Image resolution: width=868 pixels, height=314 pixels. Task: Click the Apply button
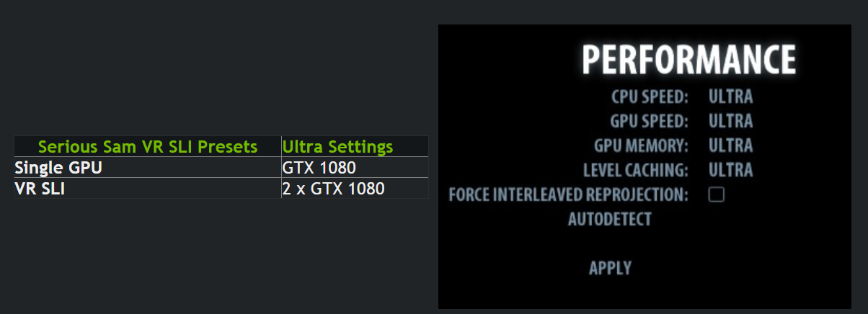click(610, 268)
